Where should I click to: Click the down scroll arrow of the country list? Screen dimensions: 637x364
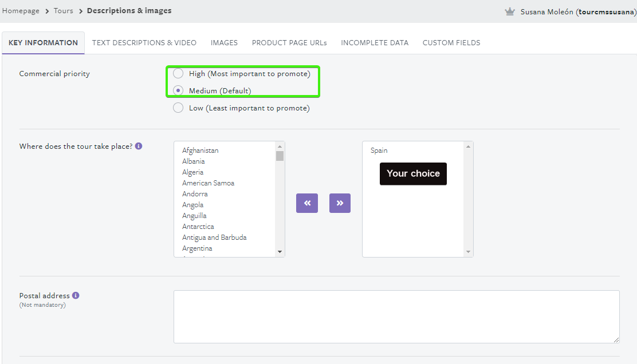[280, 251]
